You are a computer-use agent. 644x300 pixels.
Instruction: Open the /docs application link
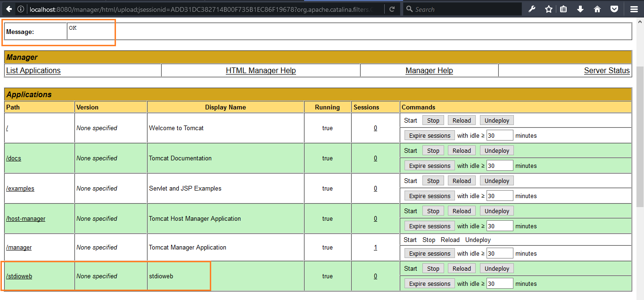[14, 158]
